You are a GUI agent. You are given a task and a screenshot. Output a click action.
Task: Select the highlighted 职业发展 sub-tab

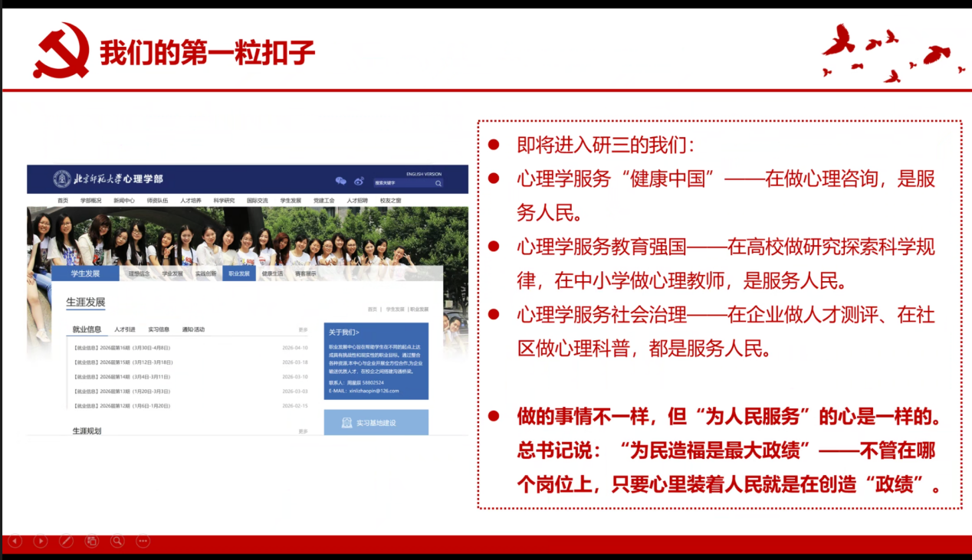pyautogui.click(x=239, y=273)
